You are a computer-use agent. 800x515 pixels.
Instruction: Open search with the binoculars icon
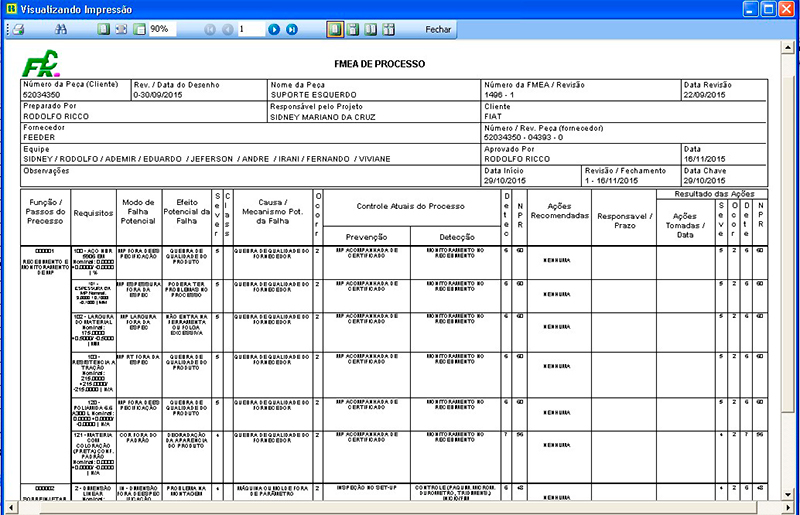pos(61,30)
